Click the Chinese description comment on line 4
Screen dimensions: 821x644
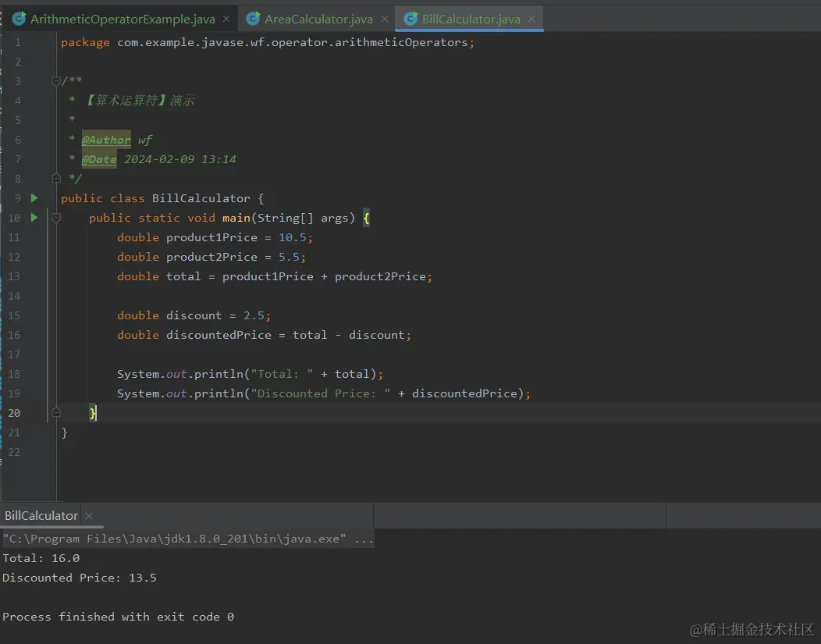click(x=139, y=101)
